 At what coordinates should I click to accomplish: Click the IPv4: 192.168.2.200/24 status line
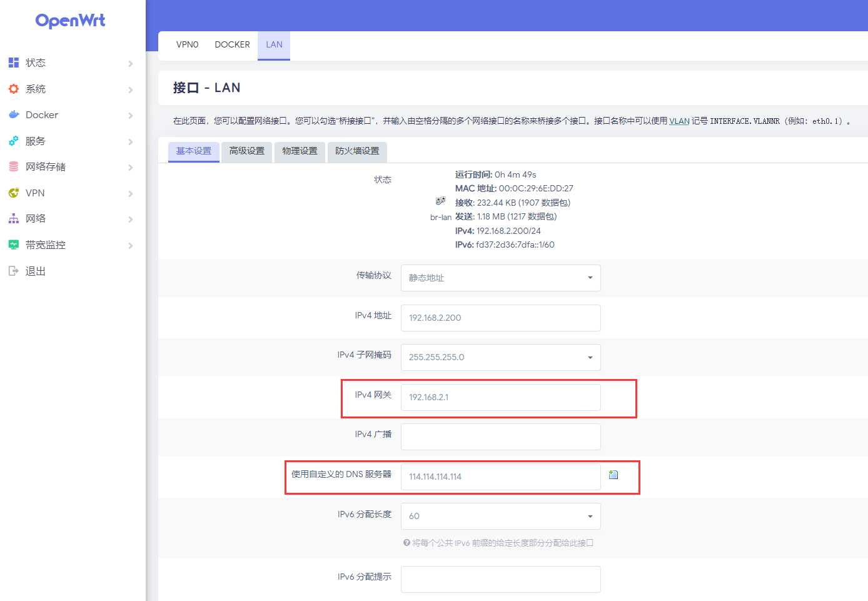click(x=498, y=231)
